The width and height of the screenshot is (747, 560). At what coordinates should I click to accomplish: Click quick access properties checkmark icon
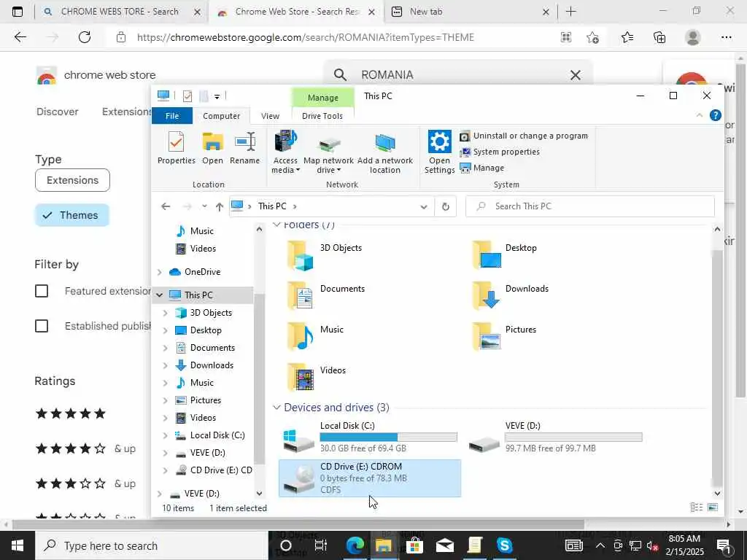(x=187, y=96)
